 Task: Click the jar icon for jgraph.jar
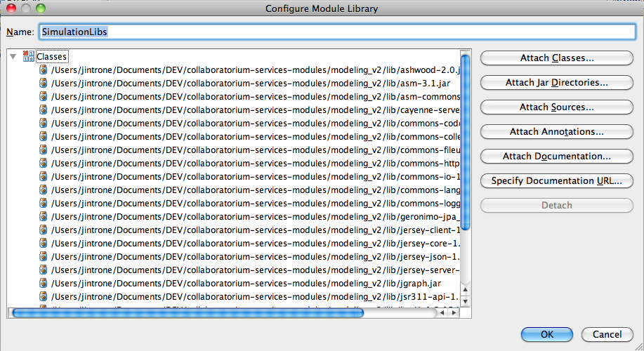click(x=43, y=284)
